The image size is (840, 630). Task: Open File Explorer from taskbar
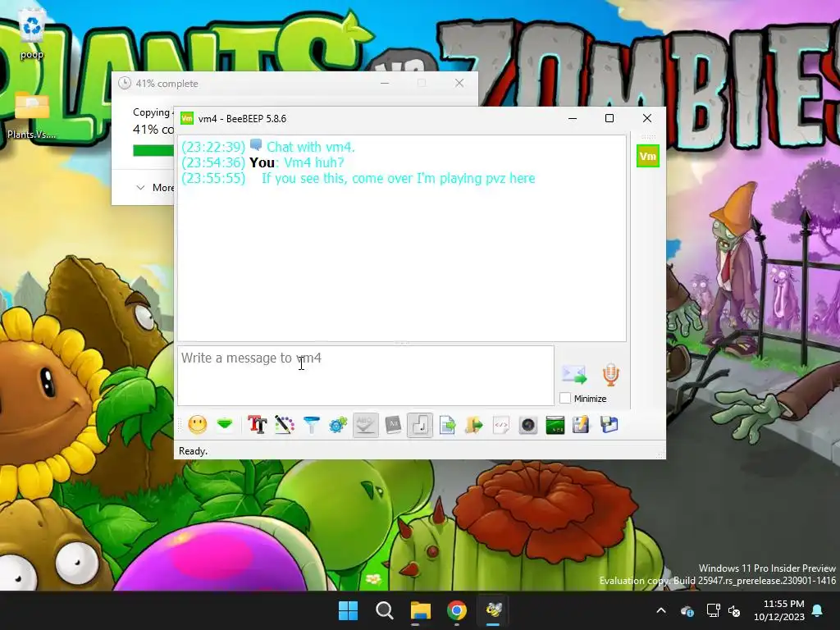click(421, 610)
